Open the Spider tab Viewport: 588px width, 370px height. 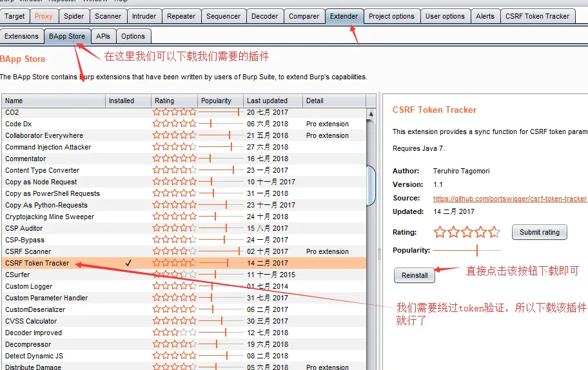tap(74, 17)
